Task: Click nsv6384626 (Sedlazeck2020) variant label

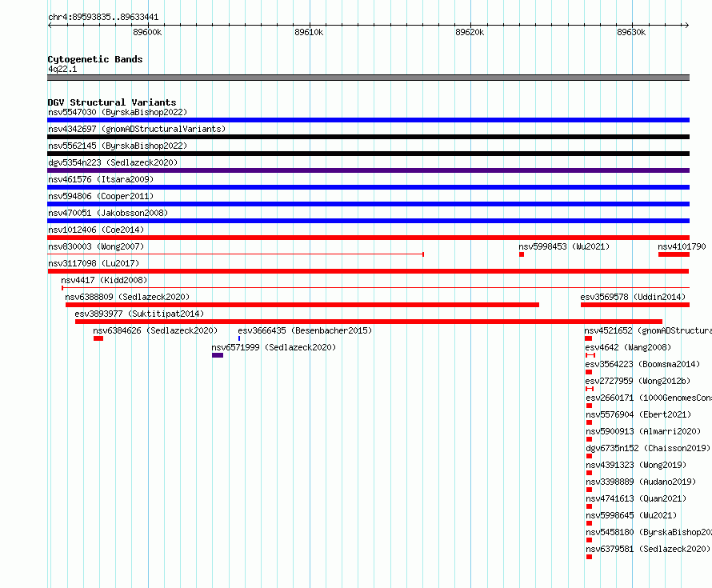Action: [155, 330]
